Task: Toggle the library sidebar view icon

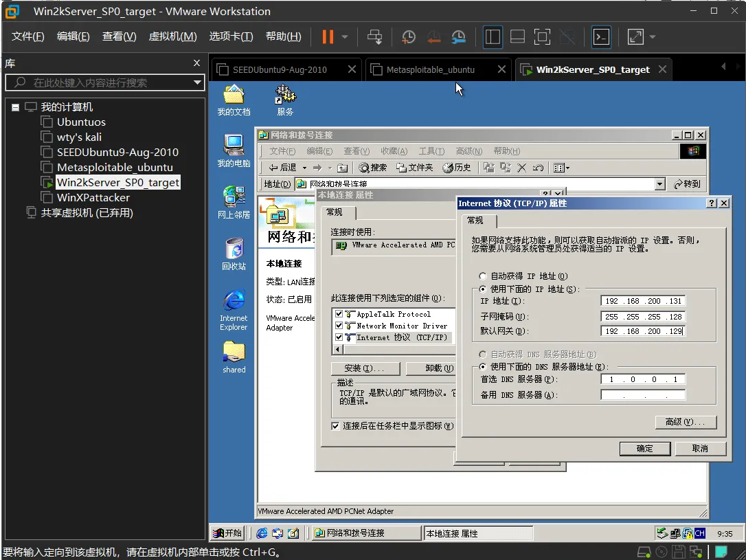Action: (x=493, y=36)
